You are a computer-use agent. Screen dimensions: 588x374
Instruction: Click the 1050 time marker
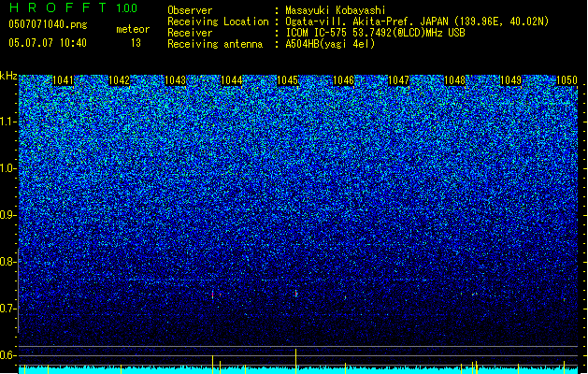pos(566,80)
